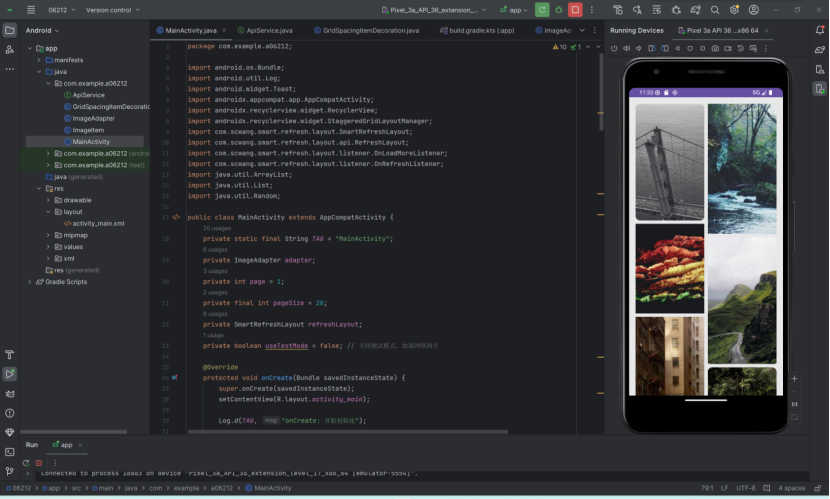Open Device Manager in right sidebar
This screenshot has height=499, width=830.
(x=820, y=69)
